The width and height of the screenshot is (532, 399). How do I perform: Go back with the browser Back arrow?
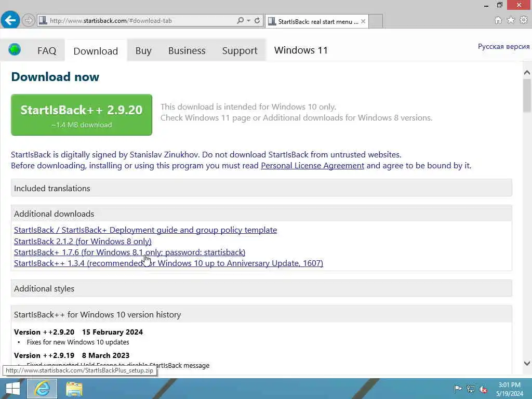[10, 20]
